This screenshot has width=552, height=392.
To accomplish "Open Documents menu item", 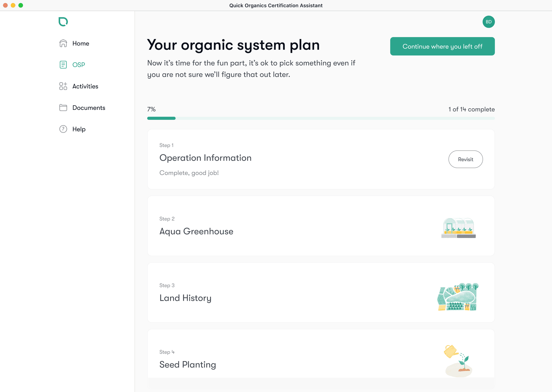I will pyautogui.click(x=89, y=108).
